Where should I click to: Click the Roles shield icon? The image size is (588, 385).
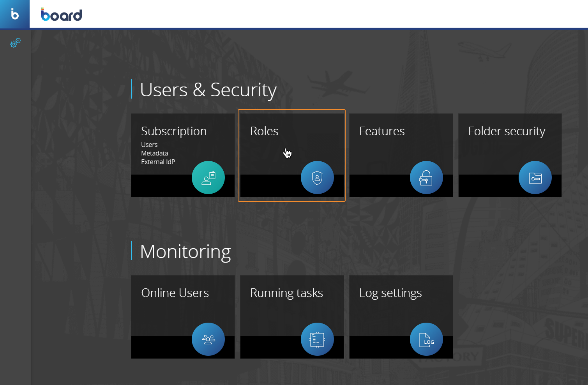click(x=317, y=178)
